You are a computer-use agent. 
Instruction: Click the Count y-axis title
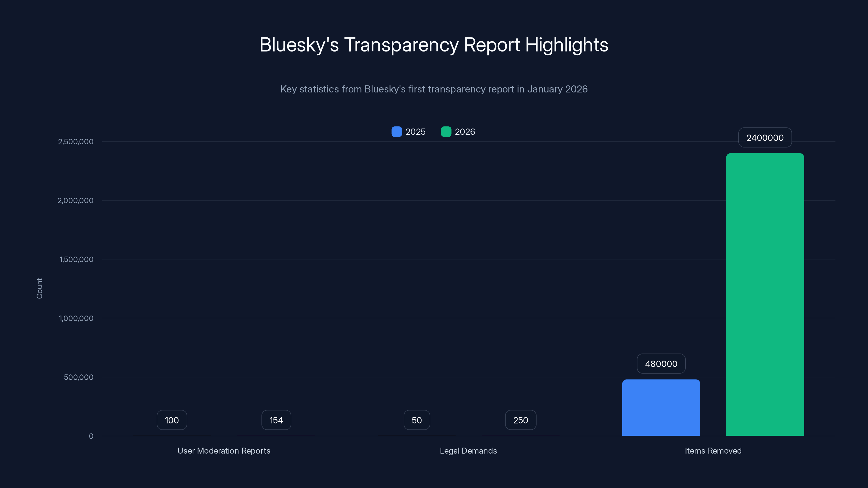tap(39, 288)
